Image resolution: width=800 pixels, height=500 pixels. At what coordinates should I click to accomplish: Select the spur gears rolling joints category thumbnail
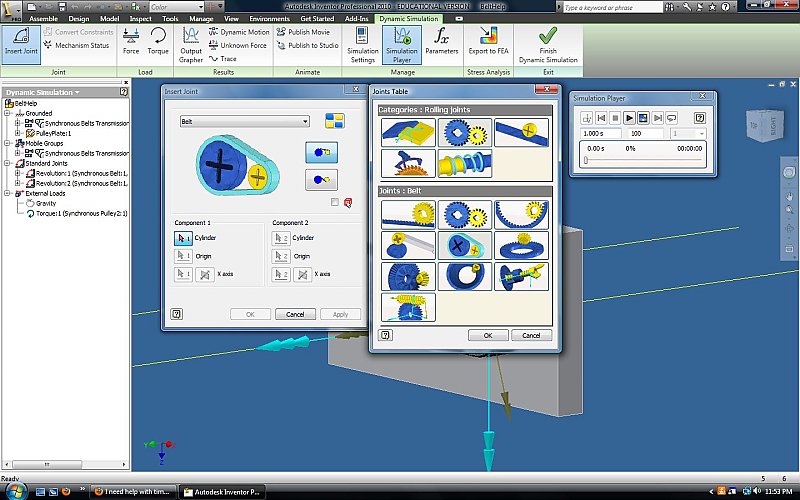point(464,133)
